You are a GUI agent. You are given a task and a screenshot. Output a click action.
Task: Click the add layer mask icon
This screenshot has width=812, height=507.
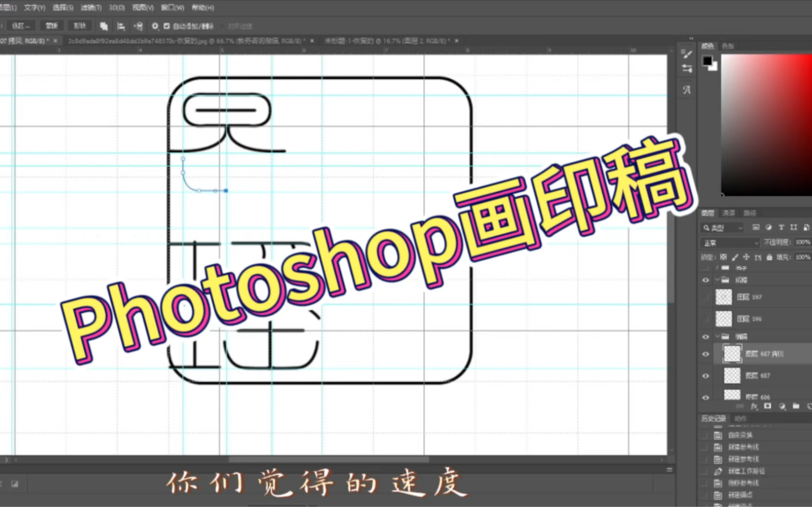[768, 407]
